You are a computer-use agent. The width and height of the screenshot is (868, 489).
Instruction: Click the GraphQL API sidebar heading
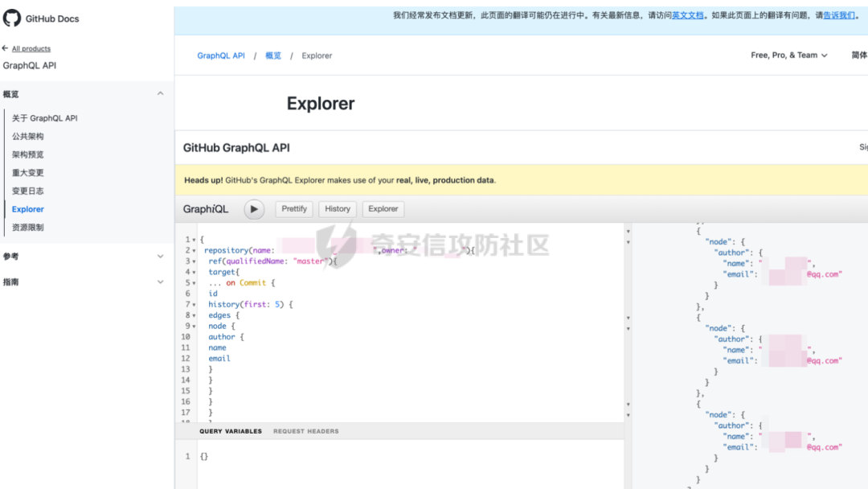pyautogui.click(x=30, y=65)
